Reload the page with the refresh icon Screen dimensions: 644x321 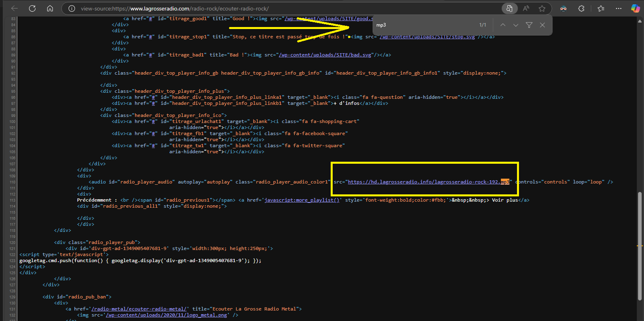coord(32,8)
